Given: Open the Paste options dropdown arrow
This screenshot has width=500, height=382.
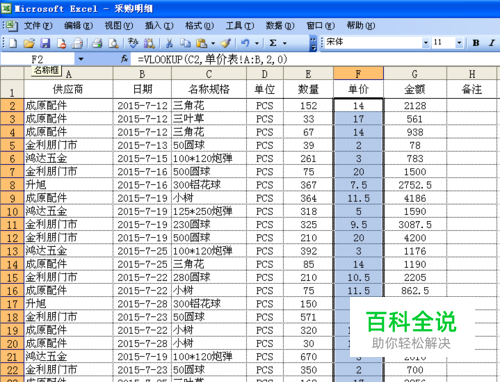Looking at the screenshot, I should [x=213, y=43].
